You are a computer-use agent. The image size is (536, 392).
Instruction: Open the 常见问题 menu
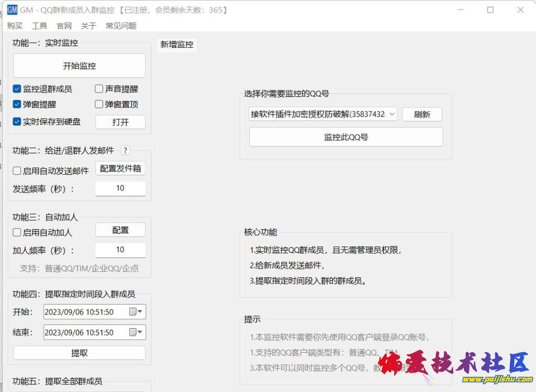click(121, 26)
